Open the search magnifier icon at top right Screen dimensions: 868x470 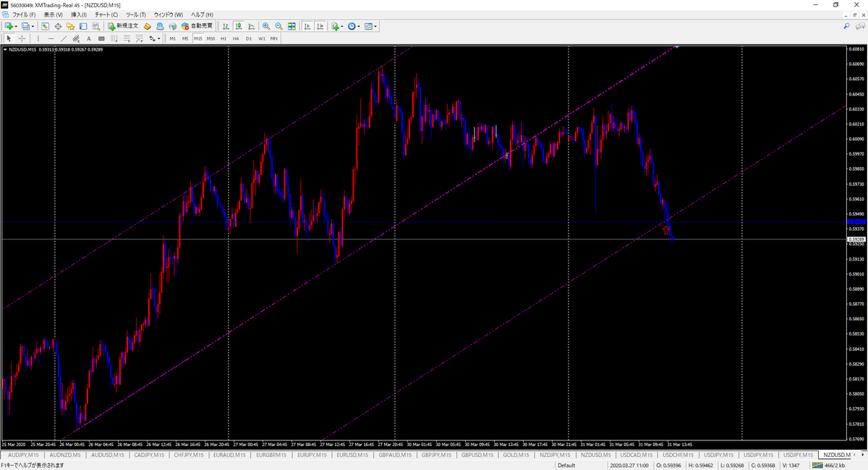pos(847,26)
